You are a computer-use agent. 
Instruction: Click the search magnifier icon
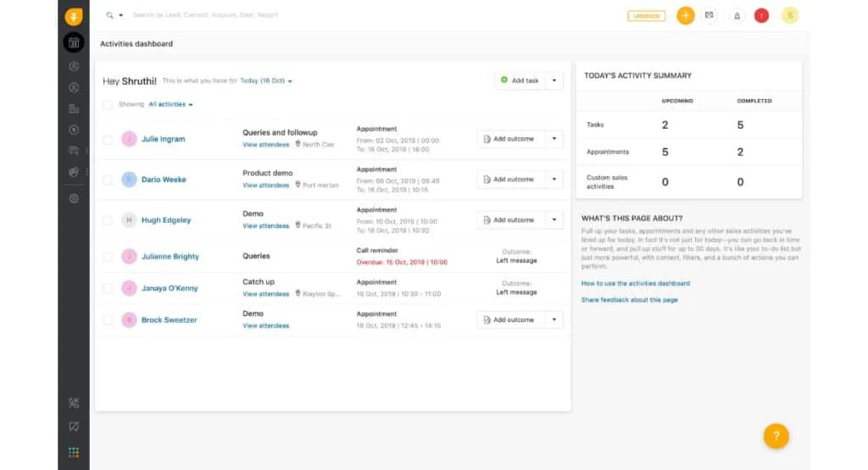[x=109, y=15]
